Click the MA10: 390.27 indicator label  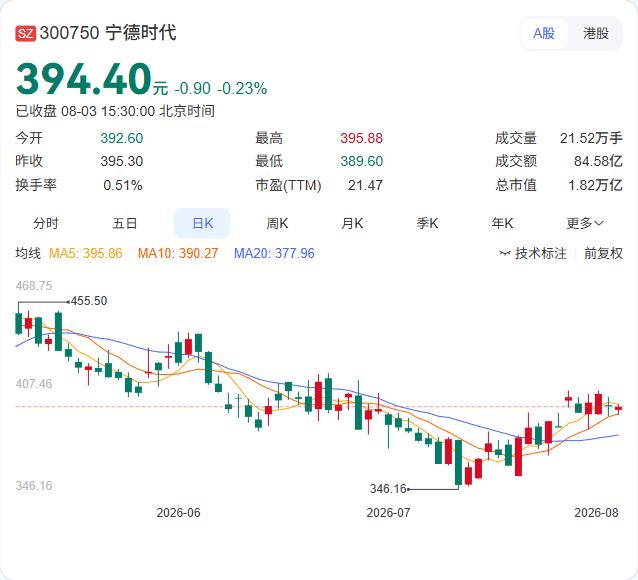178,254
